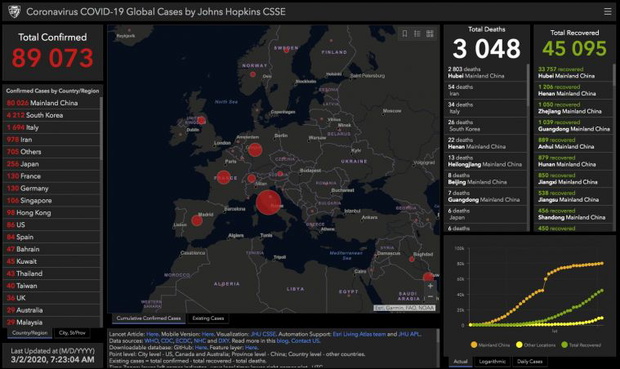Switch chart to Logarithmic tab
The height and width of the screenshot is (369, 620).
(x=492, y=361)
